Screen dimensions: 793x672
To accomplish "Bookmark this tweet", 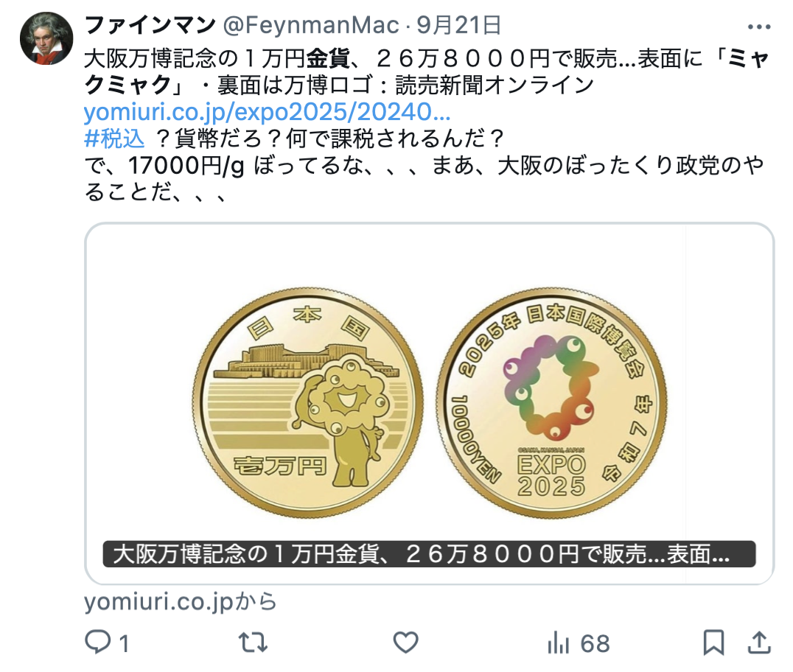I will pyautogui.click(x=713, y=643).
